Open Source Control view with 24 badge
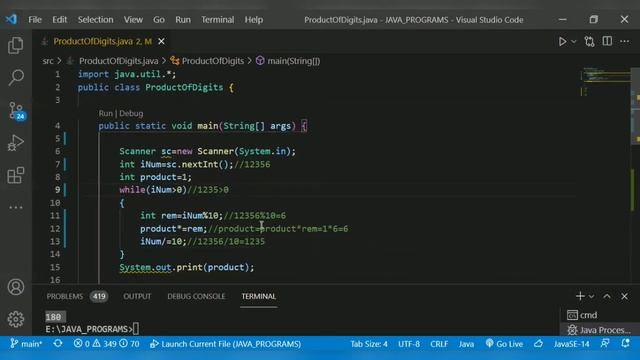 pos(16,111)
